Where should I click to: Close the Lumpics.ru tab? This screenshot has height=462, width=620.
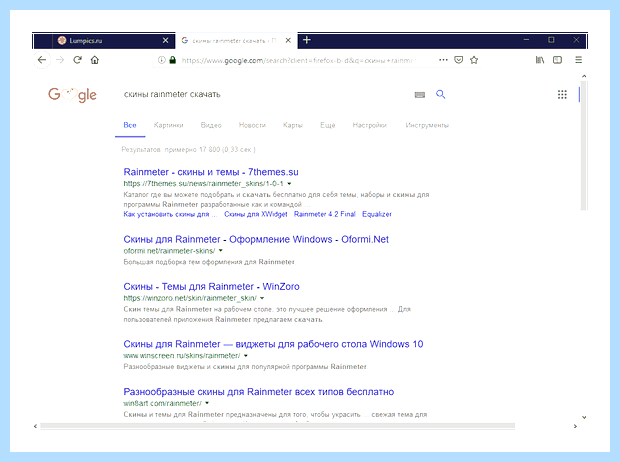(x=166, y=40)
